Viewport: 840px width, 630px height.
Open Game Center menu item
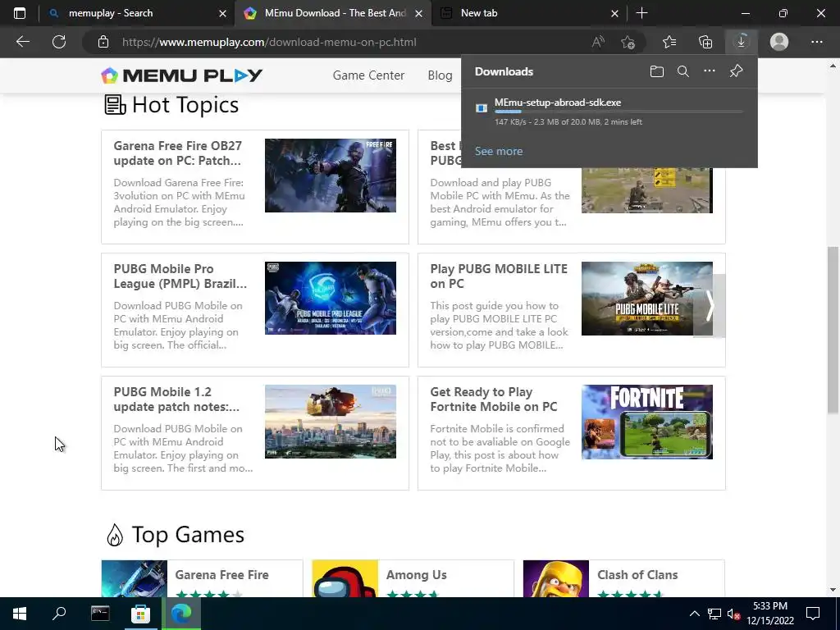(368, 75)
